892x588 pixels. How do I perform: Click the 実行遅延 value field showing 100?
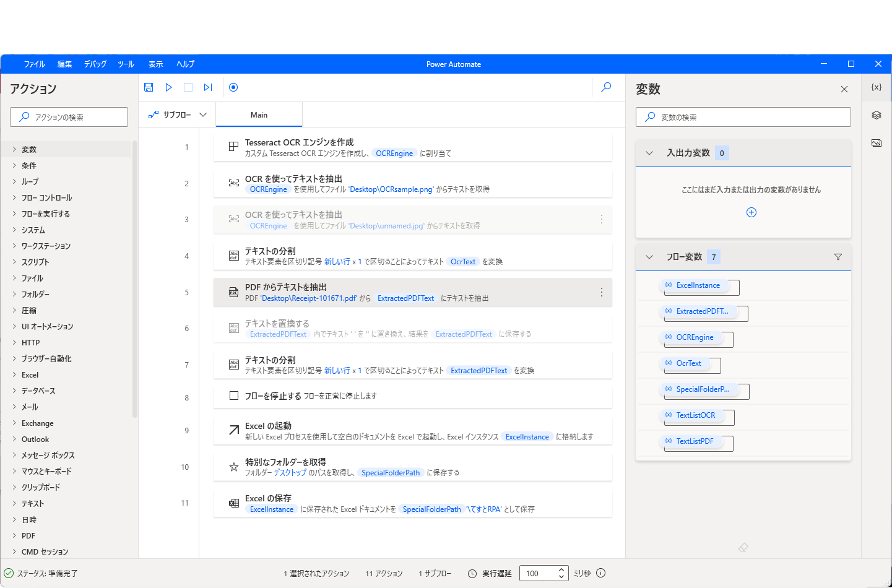(537, 574)
